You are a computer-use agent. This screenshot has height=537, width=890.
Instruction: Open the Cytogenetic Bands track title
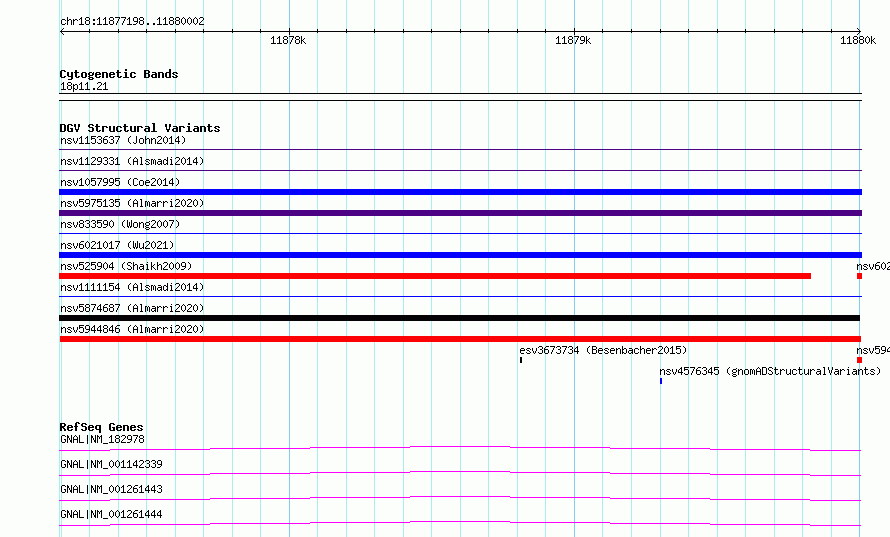tap(119, 74)
